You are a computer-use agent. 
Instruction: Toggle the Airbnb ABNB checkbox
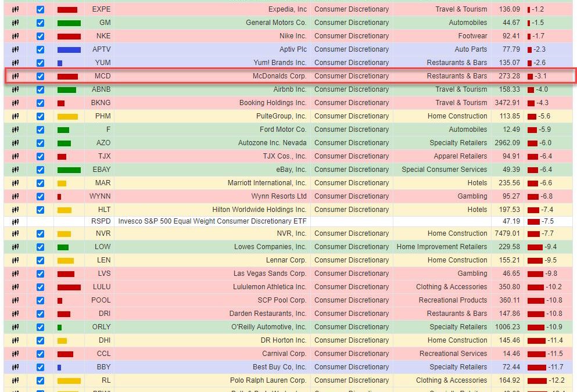coord(41,89)
